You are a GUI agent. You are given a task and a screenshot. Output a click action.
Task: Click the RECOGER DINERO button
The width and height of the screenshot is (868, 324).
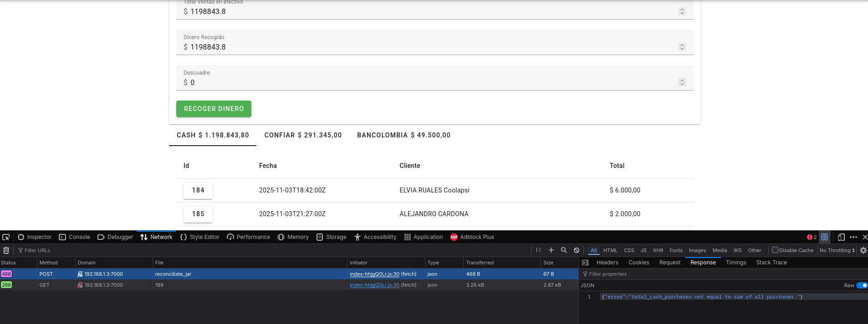tap(214, 109)
